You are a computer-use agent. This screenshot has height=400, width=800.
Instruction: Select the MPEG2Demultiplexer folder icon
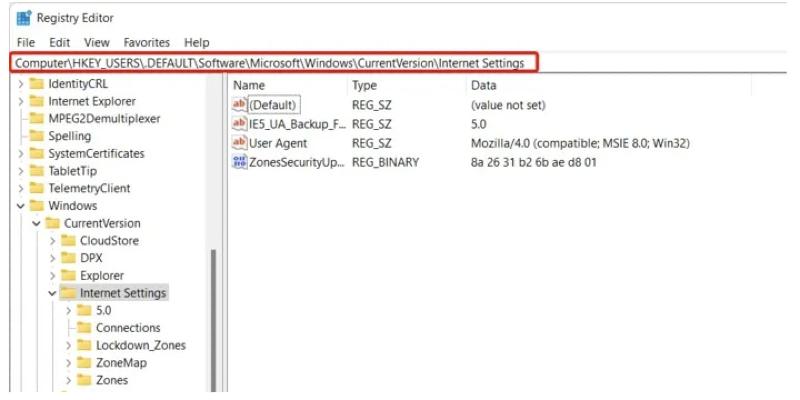(36, 119)
